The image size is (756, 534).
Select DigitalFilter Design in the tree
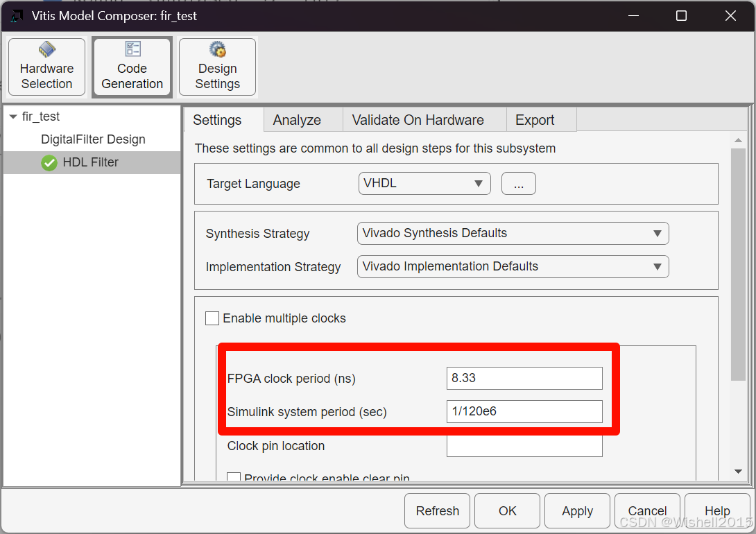(x=92, y=139)
